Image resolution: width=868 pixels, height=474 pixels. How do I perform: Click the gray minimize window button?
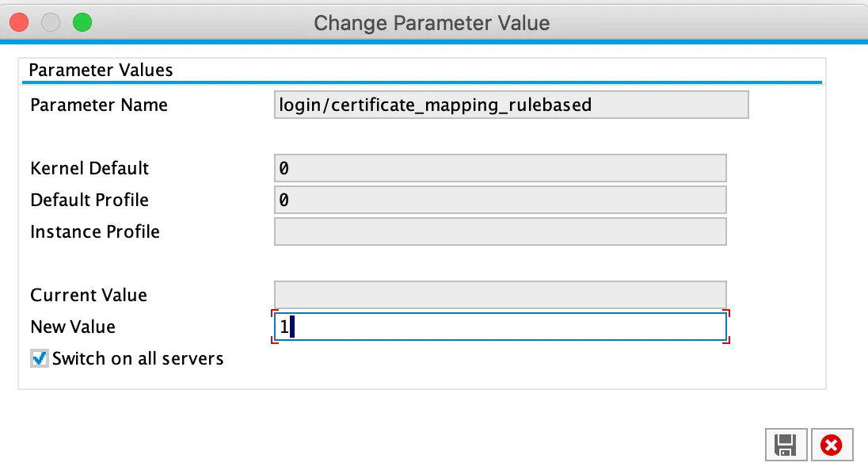(x=51, y=22)
